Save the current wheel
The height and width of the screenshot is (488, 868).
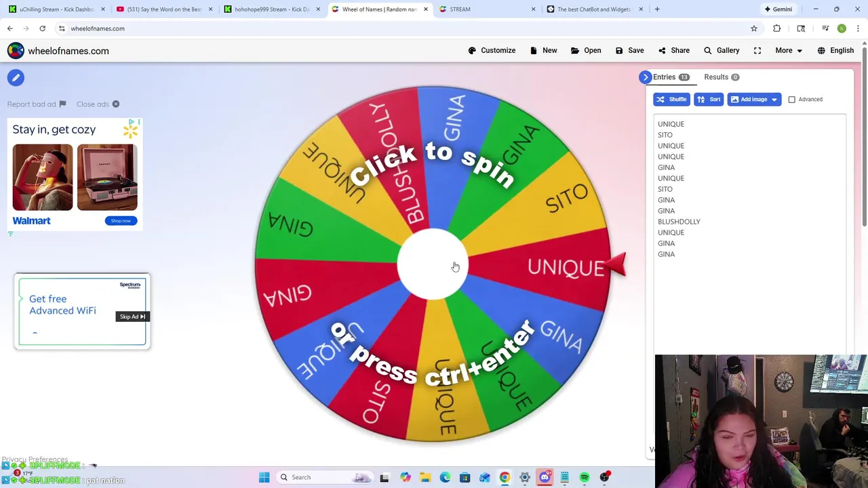tap(629, 50)
